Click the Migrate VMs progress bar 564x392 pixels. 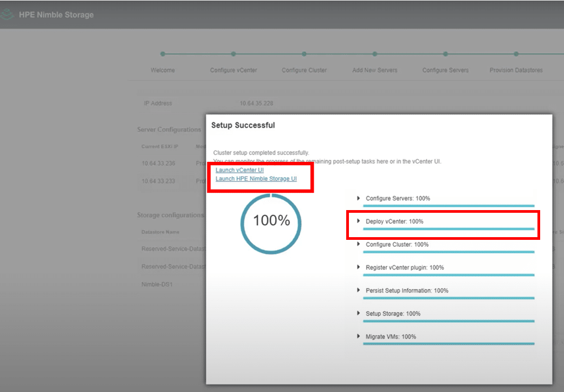pos(449,344)
